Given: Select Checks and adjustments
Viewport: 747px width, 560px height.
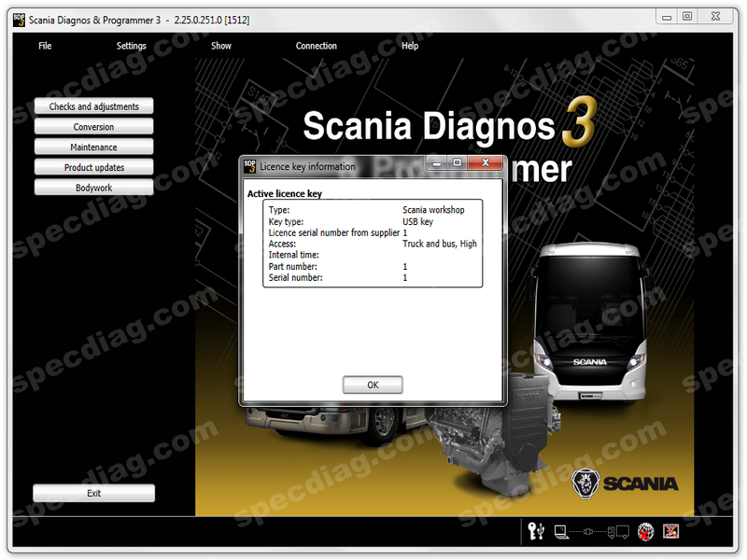Looking at the screenshot, I should (x=93, y=106).
